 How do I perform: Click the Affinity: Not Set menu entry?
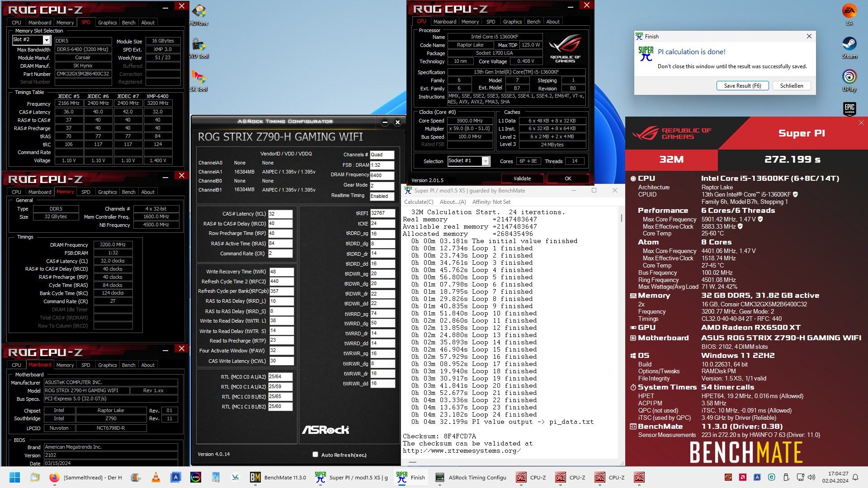click(491, 202)
